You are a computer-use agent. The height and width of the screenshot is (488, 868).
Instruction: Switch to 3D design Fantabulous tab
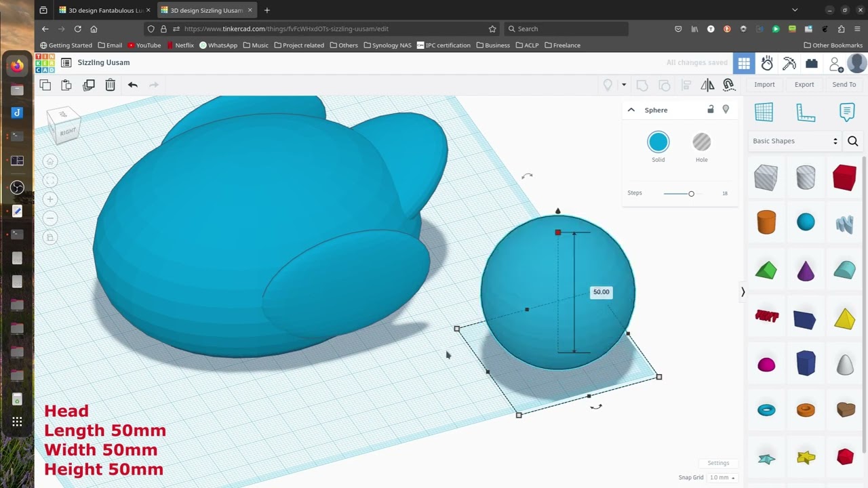[104, 10]
